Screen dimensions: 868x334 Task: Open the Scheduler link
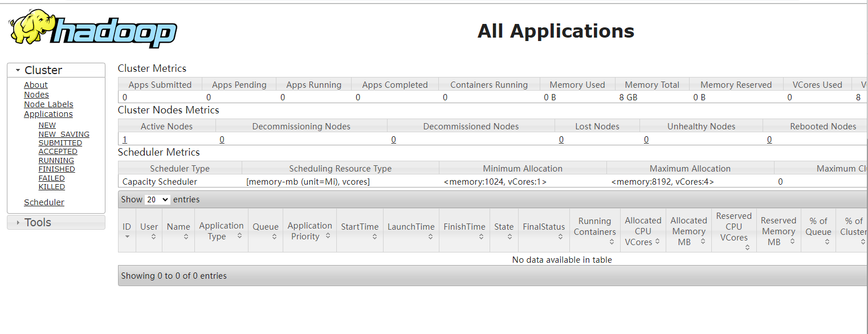coord(44,202)
